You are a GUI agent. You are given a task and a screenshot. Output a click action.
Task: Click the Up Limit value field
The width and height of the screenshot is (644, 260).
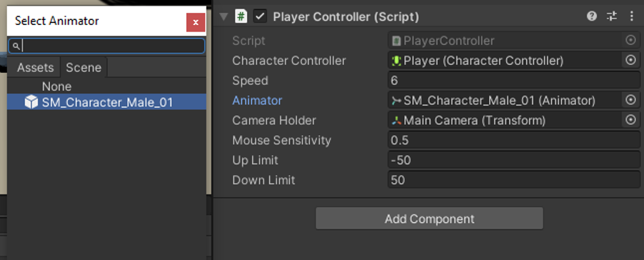click(x=514, y=160)
